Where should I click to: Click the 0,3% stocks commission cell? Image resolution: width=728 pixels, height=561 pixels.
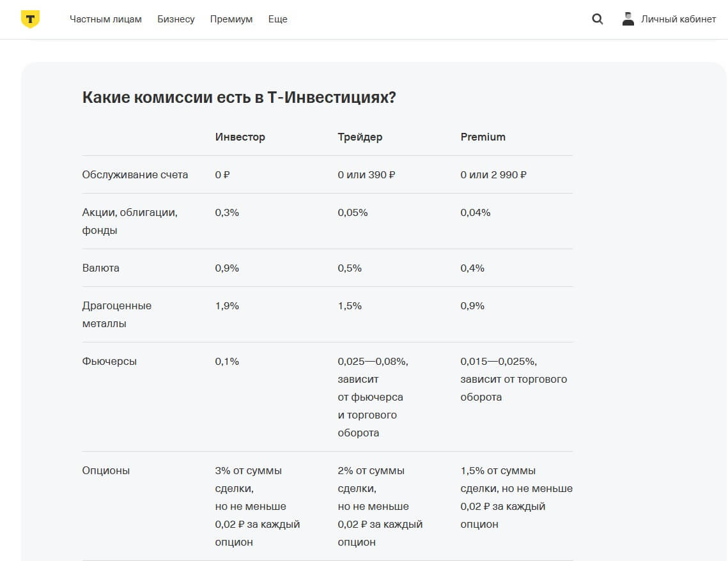(x=227, y=213)
